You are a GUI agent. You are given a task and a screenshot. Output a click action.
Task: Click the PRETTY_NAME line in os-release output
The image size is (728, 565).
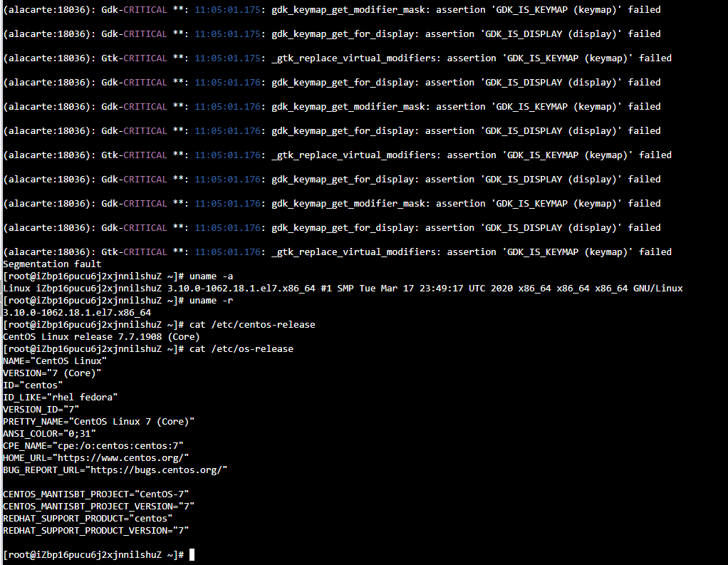click(x=98, y=422)
